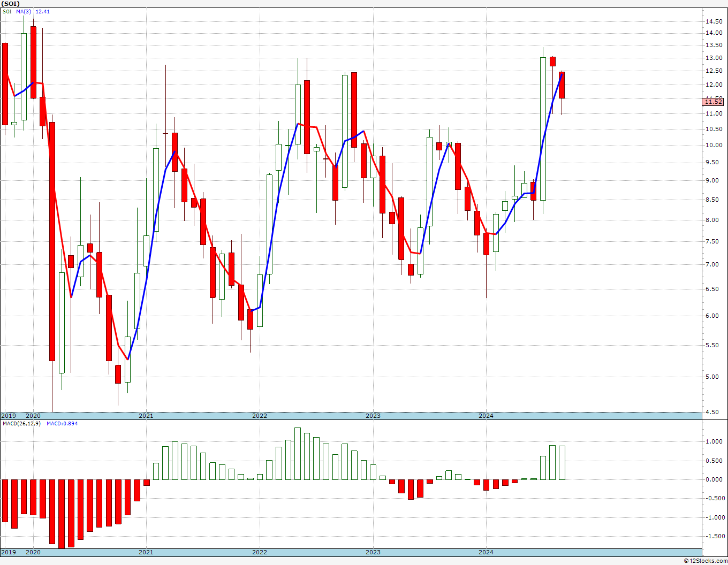Click the 0.000 MACD axis label
This screenshot has width=728, height=565.
point(715,479)
